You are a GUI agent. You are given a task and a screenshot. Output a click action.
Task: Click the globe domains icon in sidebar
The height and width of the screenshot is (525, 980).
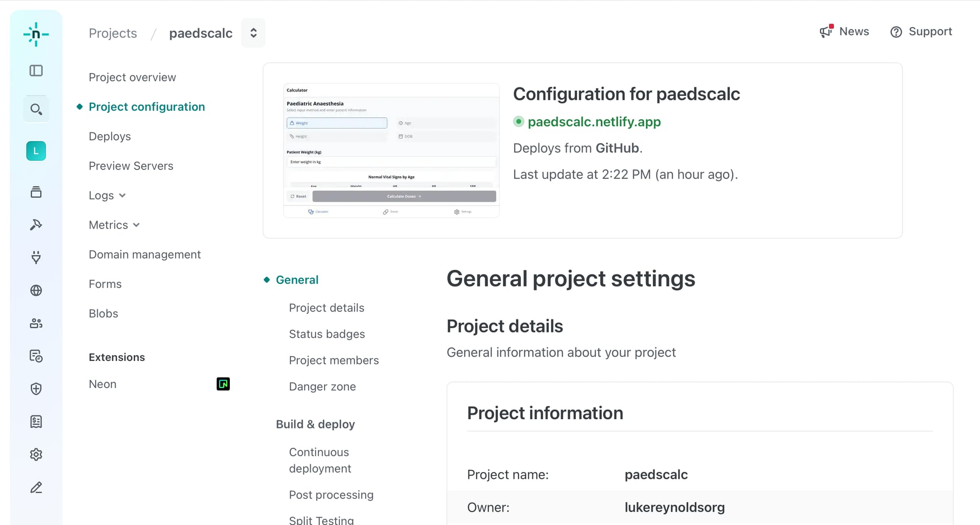(36, 290)
